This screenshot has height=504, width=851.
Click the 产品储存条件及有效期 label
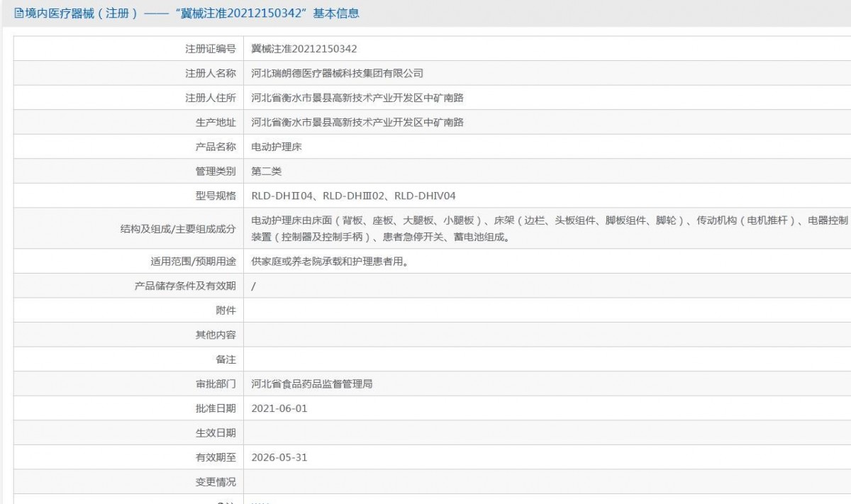tap(184, 286)
